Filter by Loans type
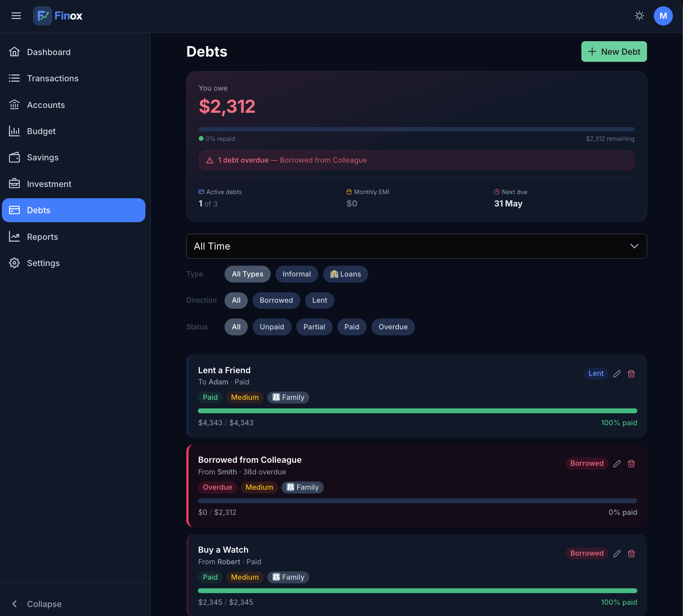The width and height of the screenshot is (683, 616). [x=345, y=274]
